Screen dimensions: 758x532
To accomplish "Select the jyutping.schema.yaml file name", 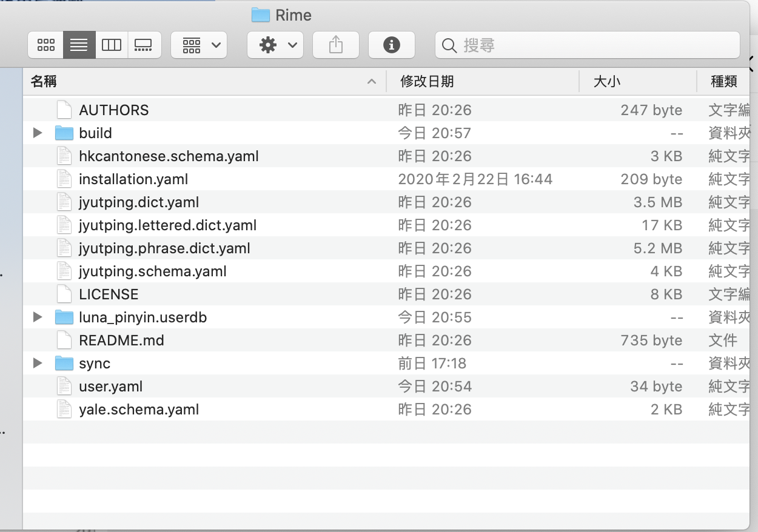I will point(153,271).
